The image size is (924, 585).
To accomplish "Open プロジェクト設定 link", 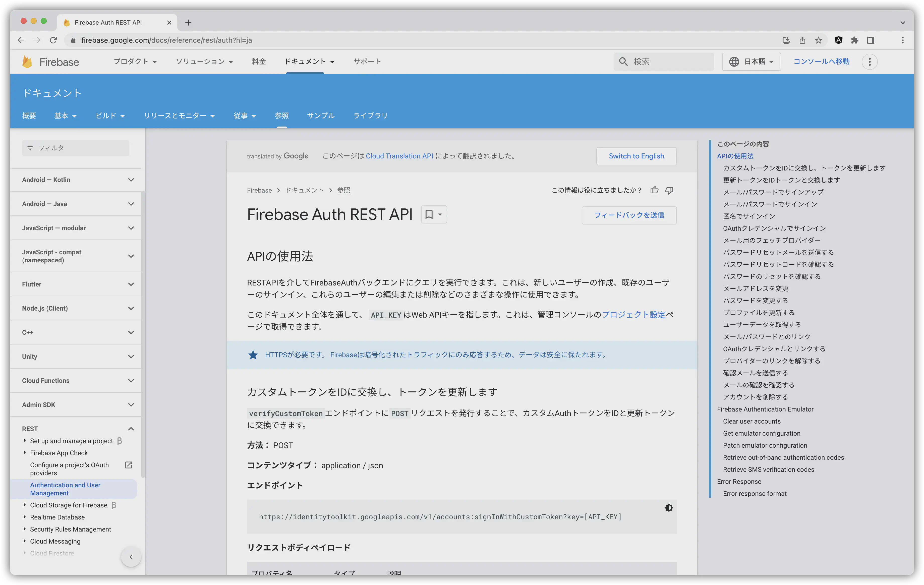I will click(634, 315).
